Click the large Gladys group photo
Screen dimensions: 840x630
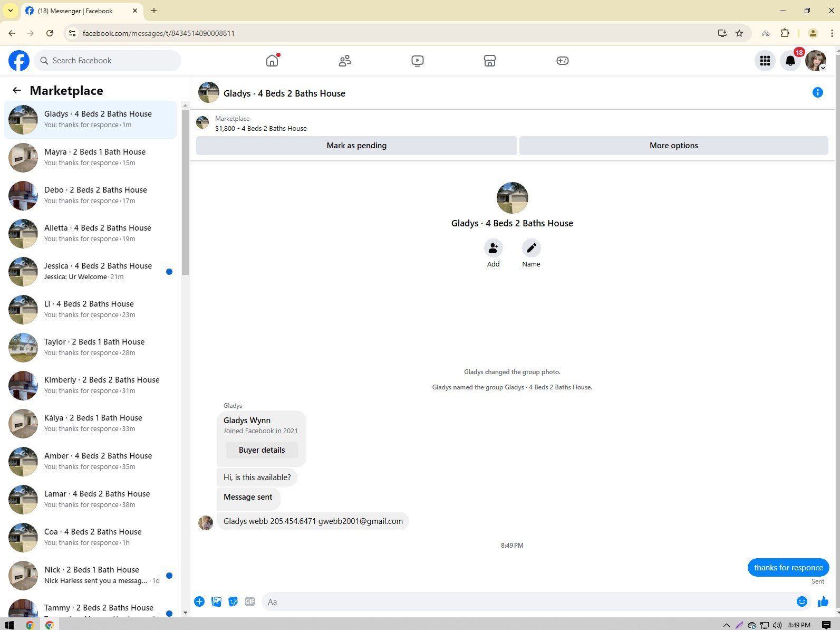512,198
